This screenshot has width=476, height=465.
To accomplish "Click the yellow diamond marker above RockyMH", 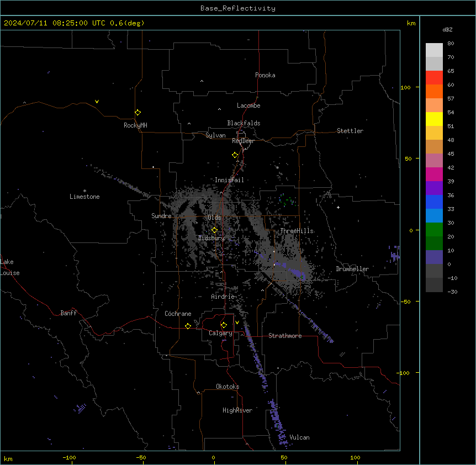I will [137, 112].
